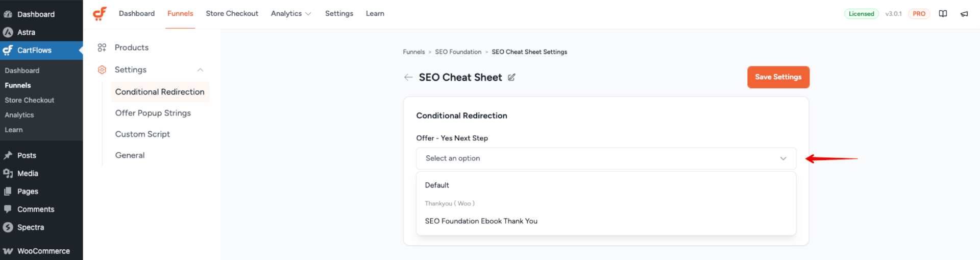This screenshot has height=260, width=980.
Task: Open Settings in top navigation
Action: [339, 14]
